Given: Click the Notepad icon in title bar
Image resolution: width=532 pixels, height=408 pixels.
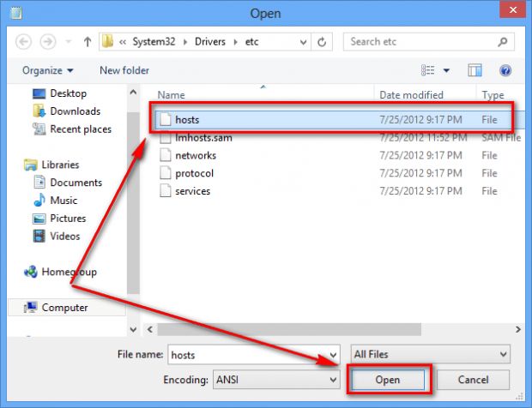Looking at the screenshot, I should coord(15,13).
